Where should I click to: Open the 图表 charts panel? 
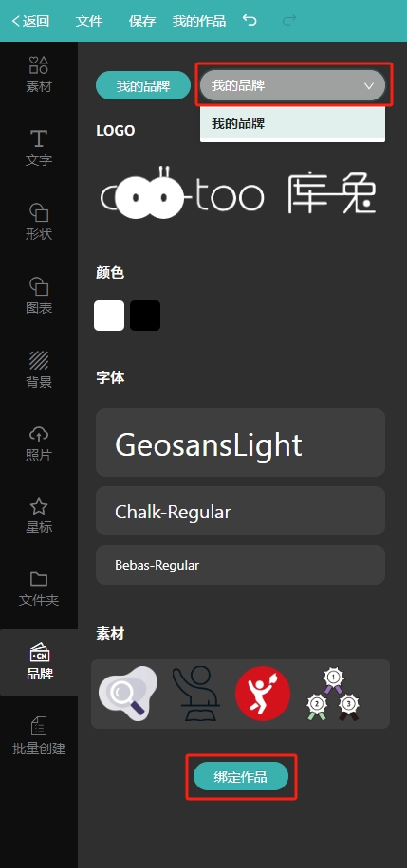[x=39, y=296]
